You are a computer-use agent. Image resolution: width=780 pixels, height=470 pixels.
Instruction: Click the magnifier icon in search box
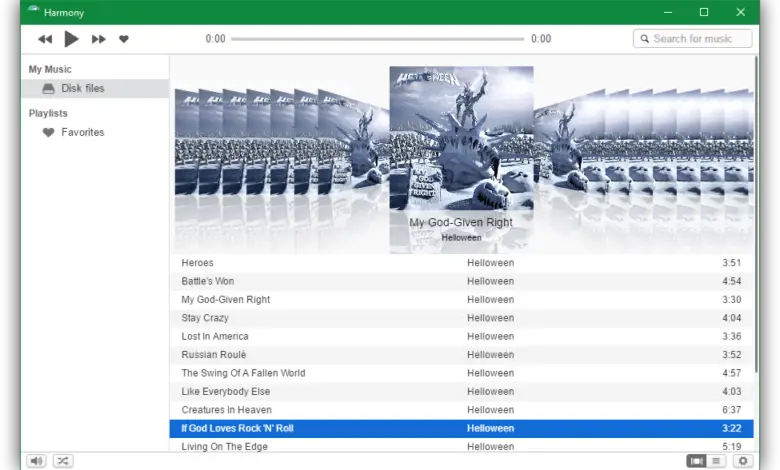coord(644,38)
